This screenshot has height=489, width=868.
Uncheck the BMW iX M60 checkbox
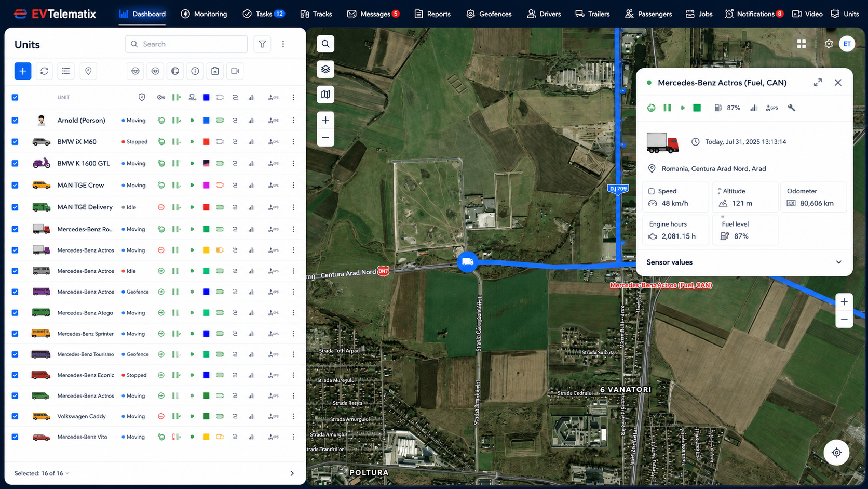pyautogui.click(x=15, y=142)
